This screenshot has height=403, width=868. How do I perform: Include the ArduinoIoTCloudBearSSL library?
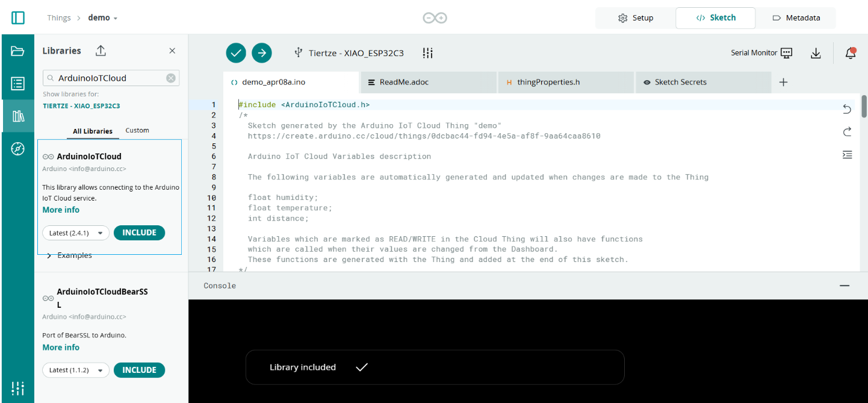pos(139,370)
